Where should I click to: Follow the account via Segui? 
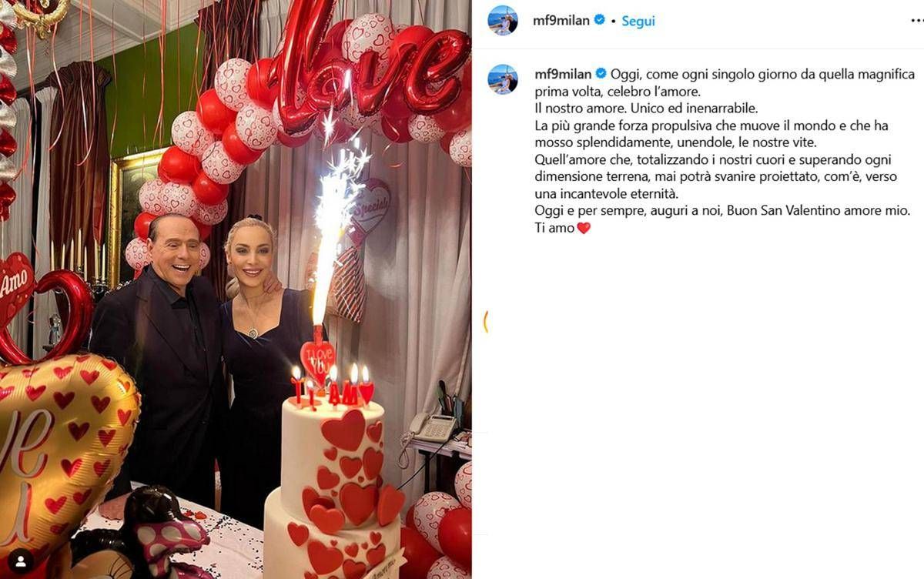coord(638,21)
